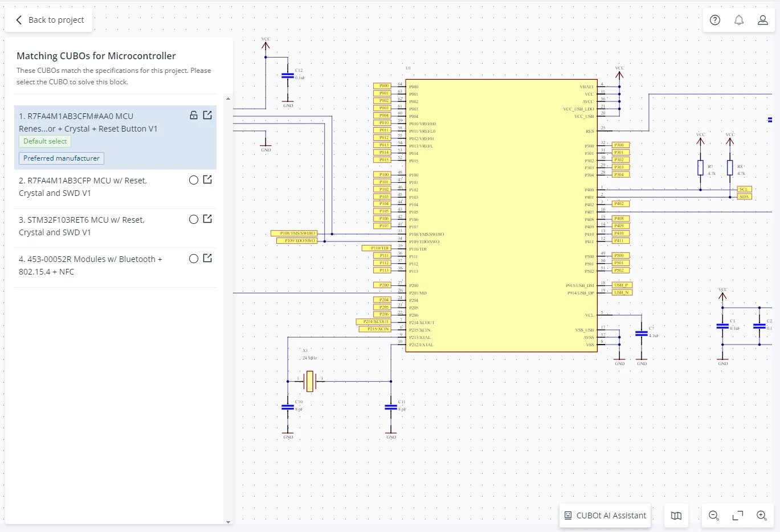Open STM32F103RET6 MCU external link icon
The image size is (780, 532).
tap(207, 219)
